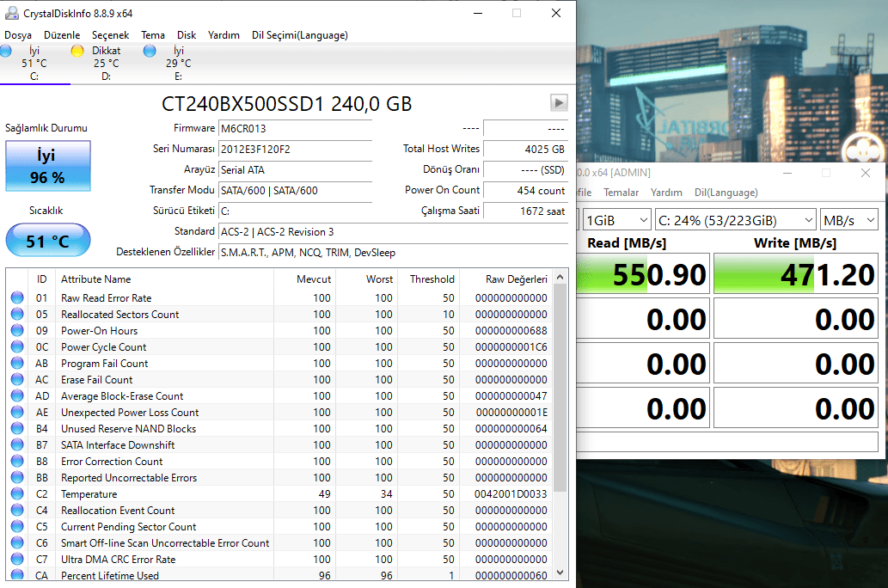Image resolution: width=888 pixels, height=588 pixels.
Task: Open Dil Seçimi(Language) menu
Action: 300,35
